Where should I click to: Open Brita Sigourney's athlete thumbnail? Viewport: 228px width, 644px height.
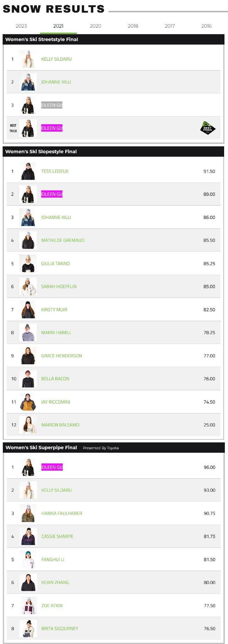pos(28,629)
